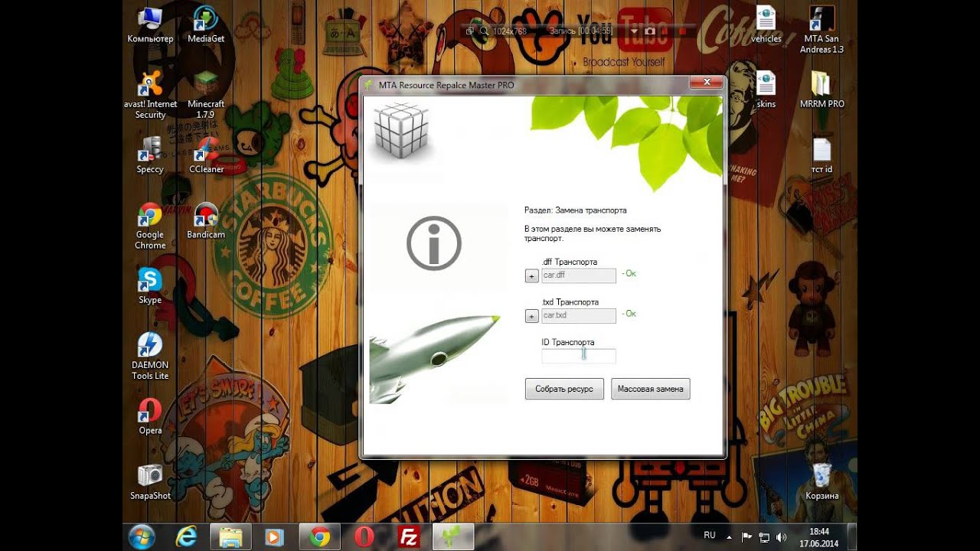
Task: Launch MediaGet from the desktop
Action: [206, 25]
